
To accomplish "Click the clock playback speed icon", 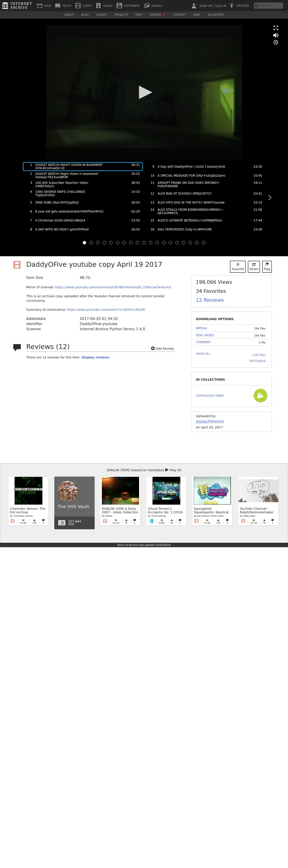I will coord(275,42).
